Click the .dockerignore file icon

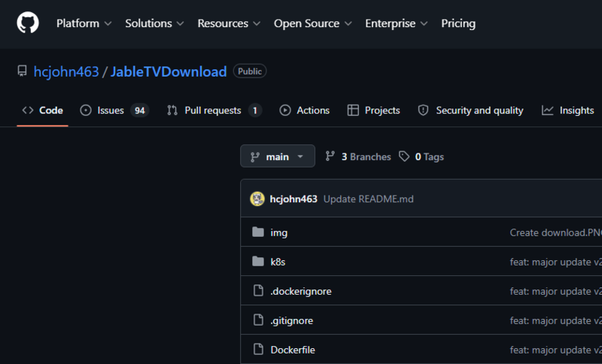(258, 291)
